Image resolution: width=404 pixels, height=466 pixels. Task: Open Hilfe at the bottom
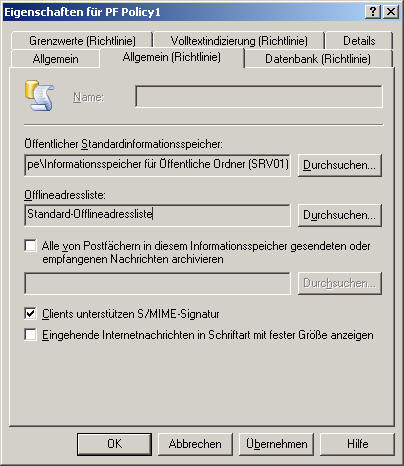coord(357,444)
